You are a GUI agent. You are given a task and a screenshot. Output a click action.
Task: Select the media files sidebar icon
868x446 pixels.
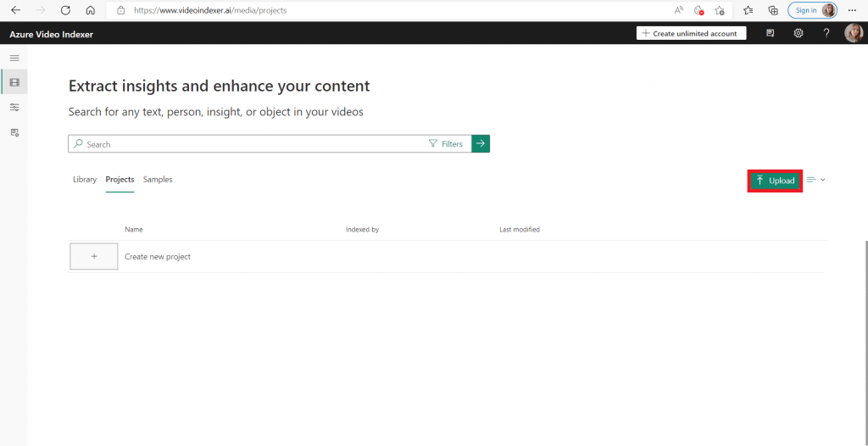[x=14, y=82]
